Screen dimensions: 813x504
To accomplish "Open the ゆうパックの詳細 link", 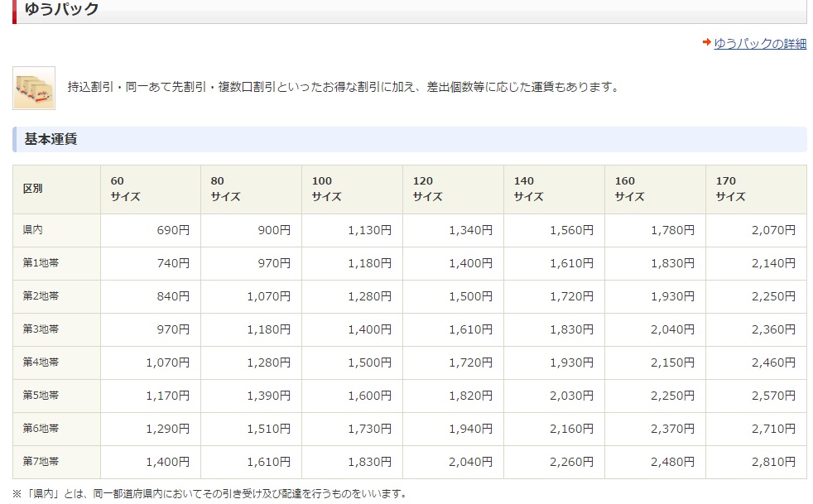I will click(x=759, y=43).
